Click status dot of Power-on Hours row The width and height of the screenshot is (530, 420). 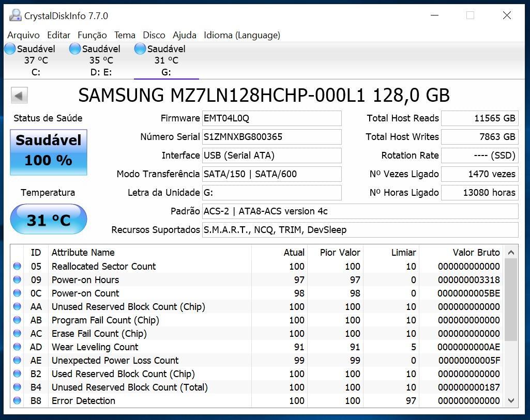[x=17, y=280]
